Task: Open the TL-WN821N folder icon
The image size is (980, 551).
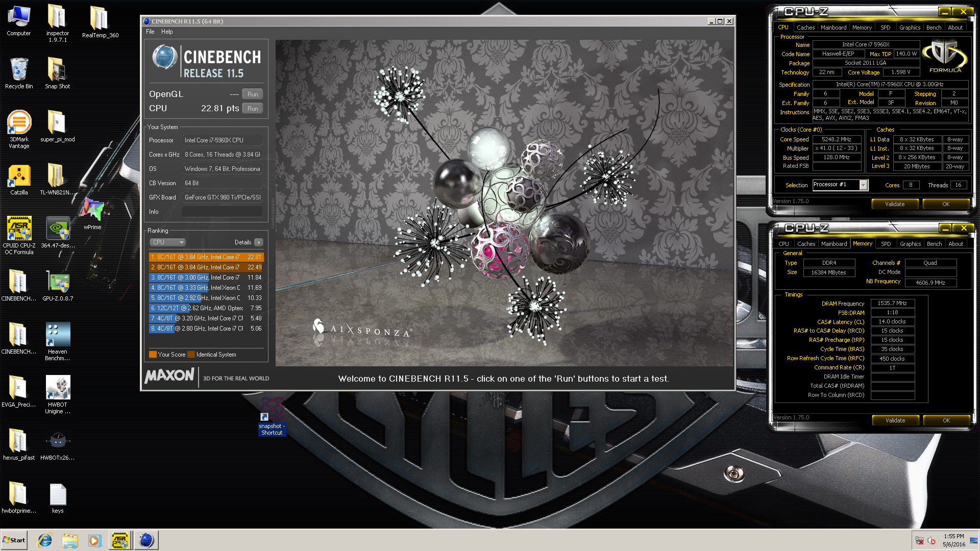Action: tap(57, 180)
